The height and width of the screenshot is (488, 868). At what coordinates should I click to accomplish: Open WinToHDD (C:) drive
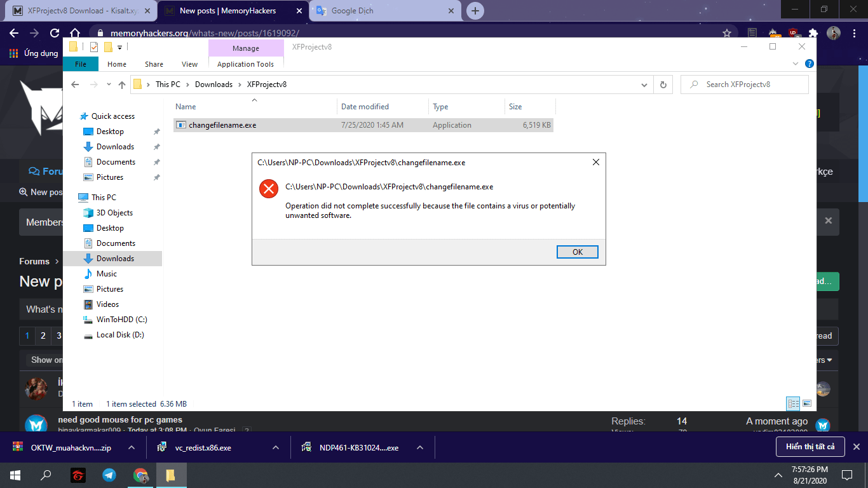tap(121, 320)
